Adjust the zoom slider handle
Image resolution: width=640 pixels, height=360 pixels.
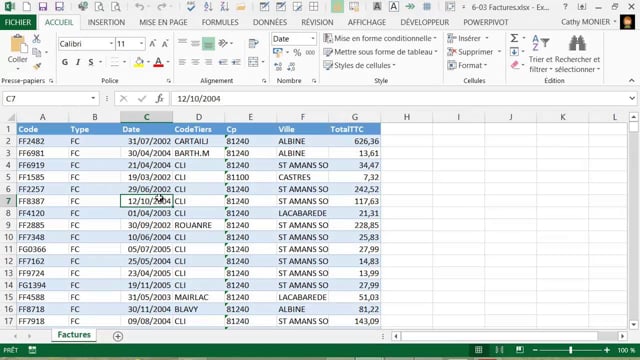(x=571, y=350)
